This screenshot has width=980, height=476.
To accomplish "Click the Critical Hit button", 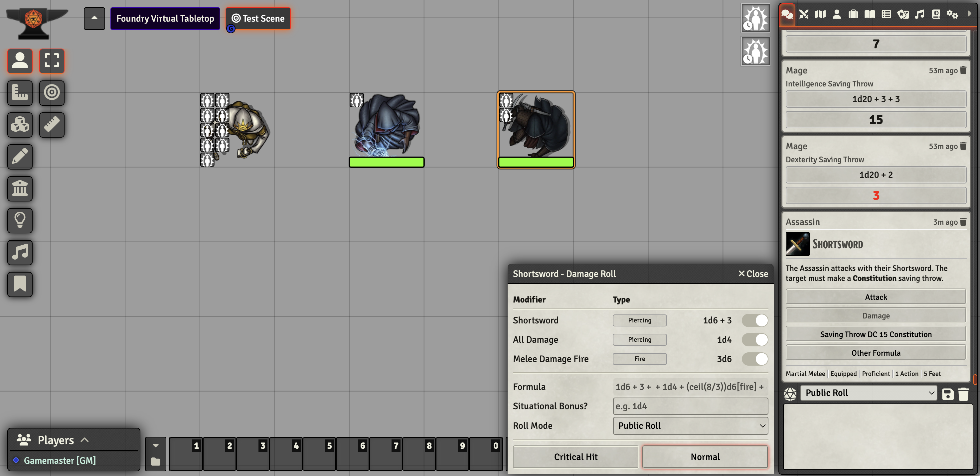I will [575, 457].
